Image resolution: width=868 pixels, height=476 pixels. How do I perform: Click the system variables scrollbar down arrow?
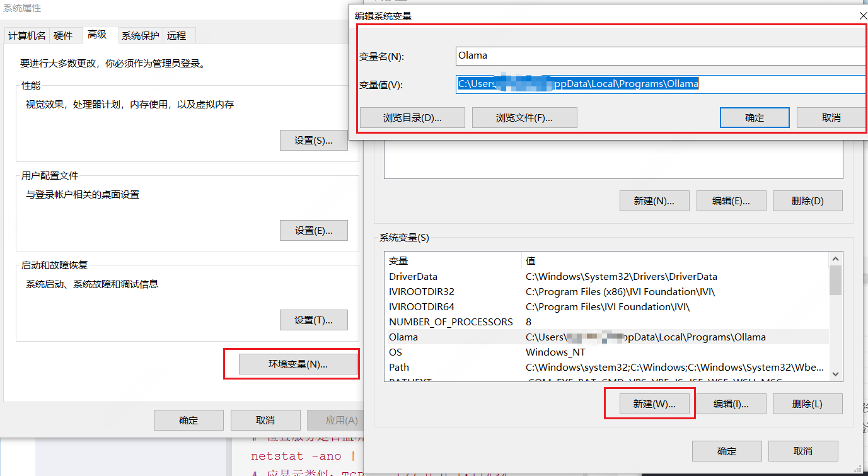836,374
